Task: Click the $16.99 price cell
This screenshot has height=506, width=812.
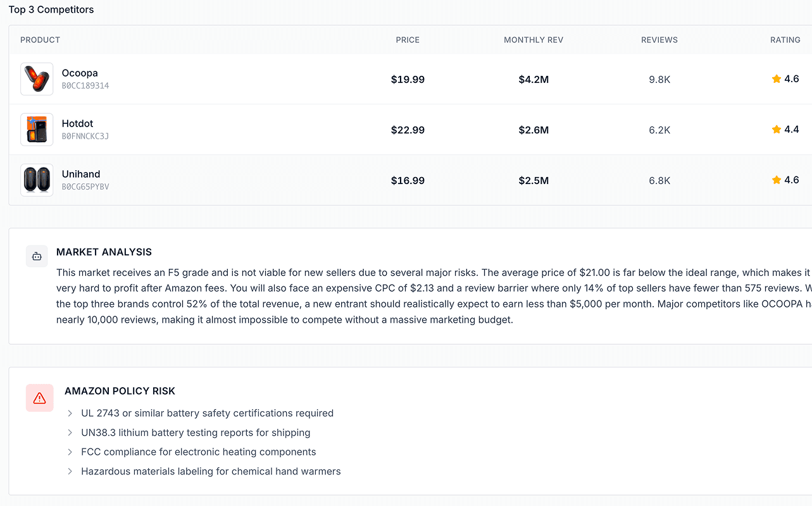Action: (408, 181)
